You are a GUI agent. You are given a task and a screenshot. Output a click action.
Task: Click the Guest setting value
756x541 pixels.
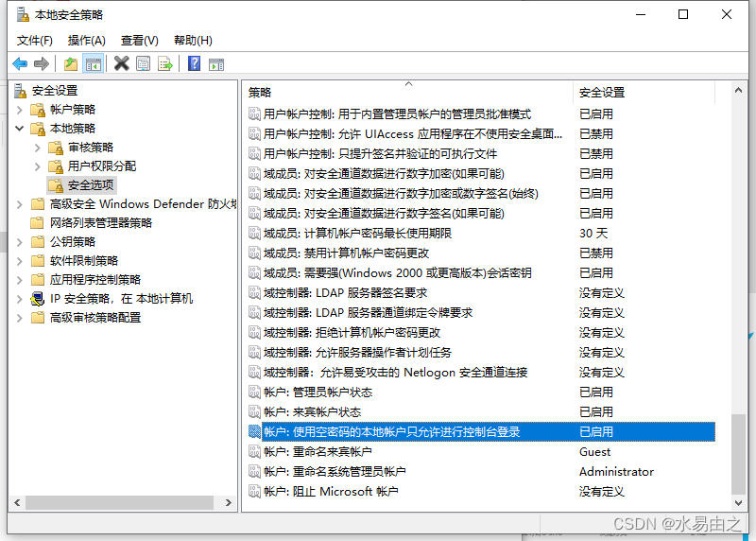click(x=594, y=452)
